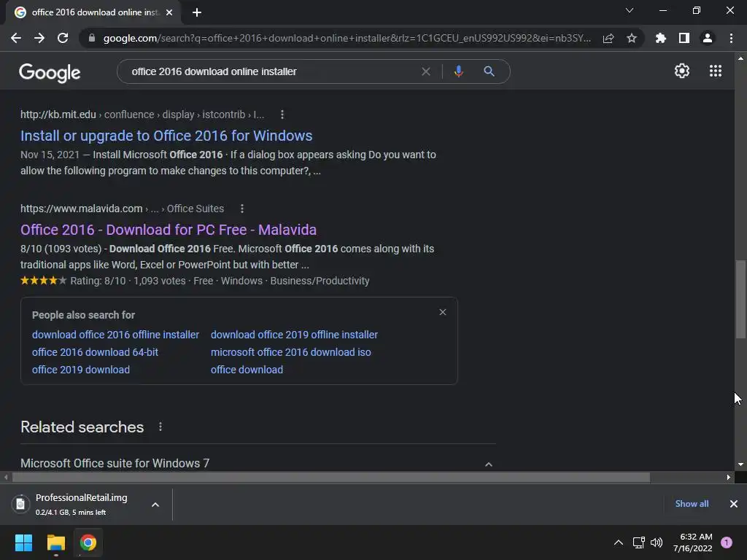Open the options menu for the kb.mit.edu result
Screen dimensions: 747x560
pyautogui.click(x=282, y=114)
